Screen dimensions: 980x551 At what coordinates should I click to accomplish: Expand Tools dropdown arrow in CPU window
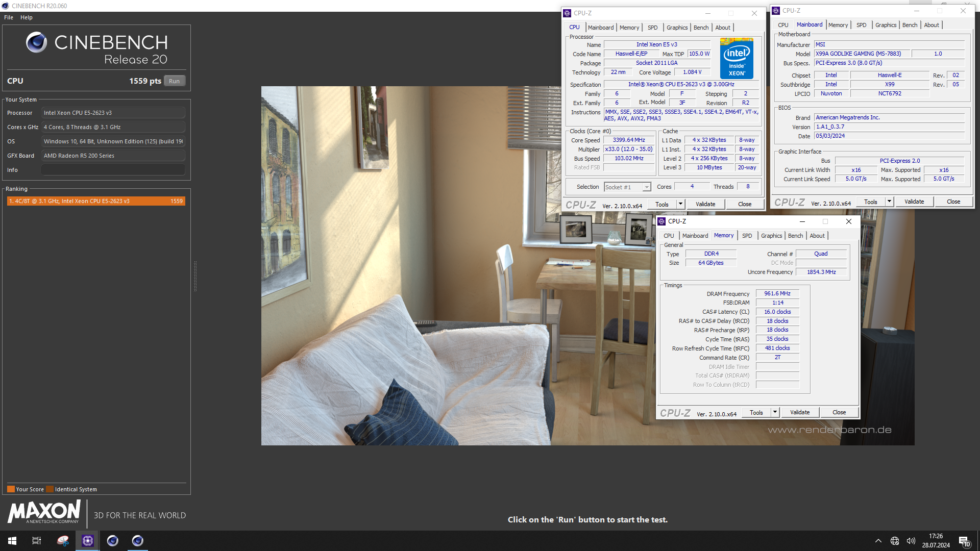coord(680,204)
